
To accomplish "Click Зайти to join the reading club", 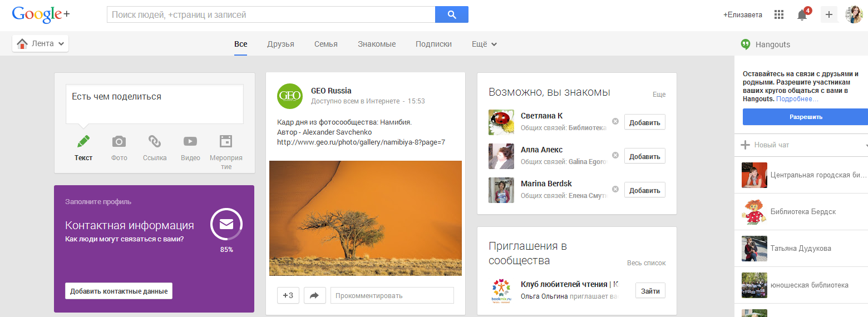I will click(650, 291).
